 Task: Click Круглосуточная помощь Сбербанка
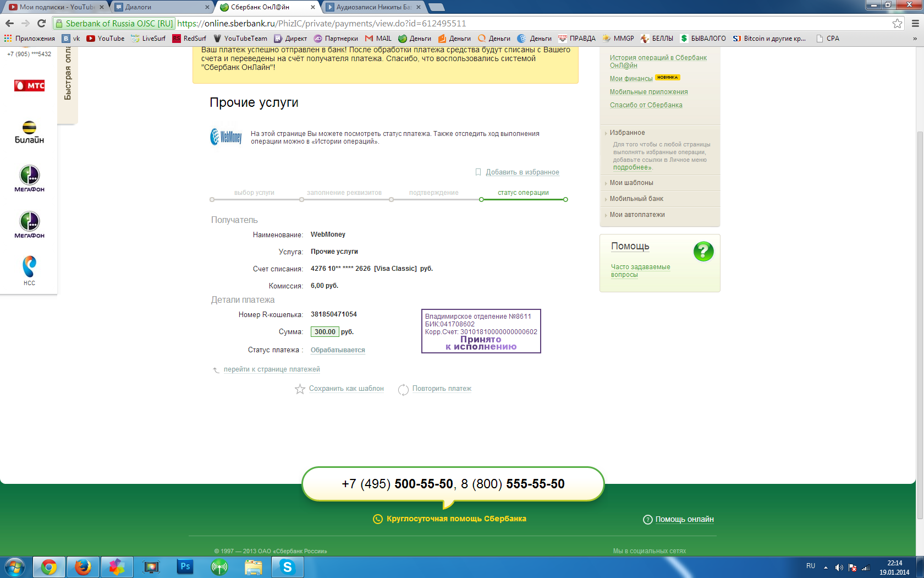[x=456, y=519]
